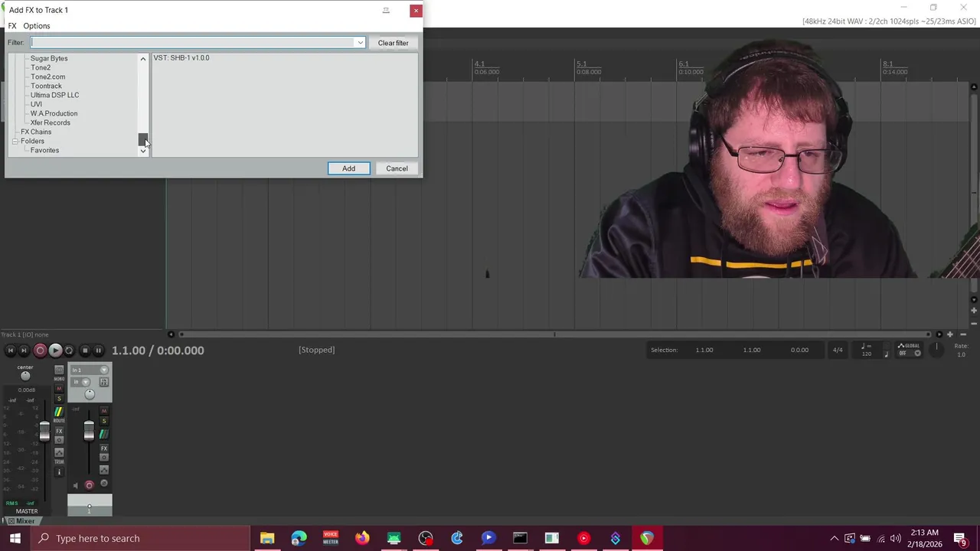Open the FX menu in Add FX dialog
Viewport: 980px width, 551px height.
click(12, 26)
